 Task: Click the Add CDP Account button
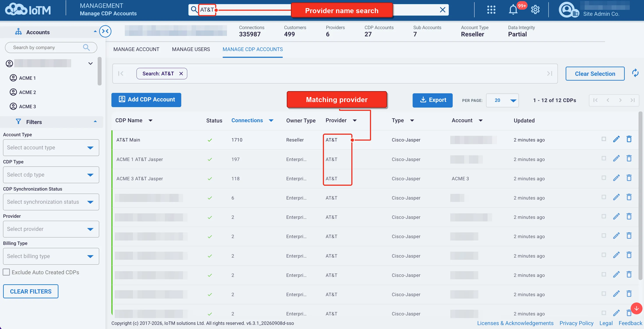click(x=146, y=100)
